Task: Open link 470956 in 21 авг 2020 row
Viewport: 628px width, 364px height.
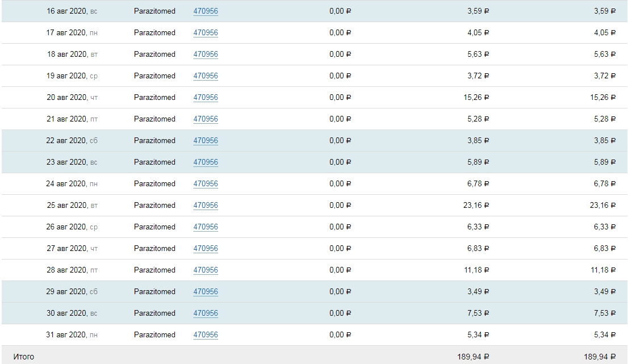Action: pyautogui.click(x=206, y=119)
